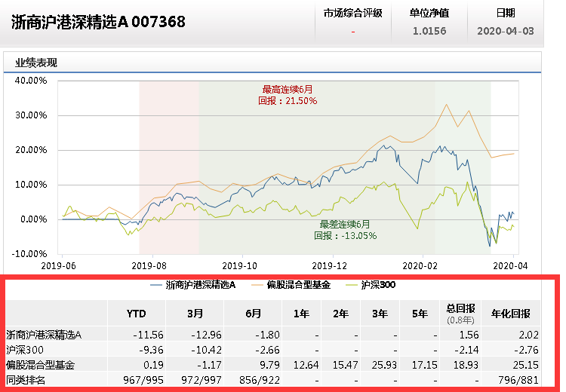Image resolution: width=566 pixels, height=392 pixels.
Task: Click the 总回报 value 18.93
Action: tap(466, 365)
